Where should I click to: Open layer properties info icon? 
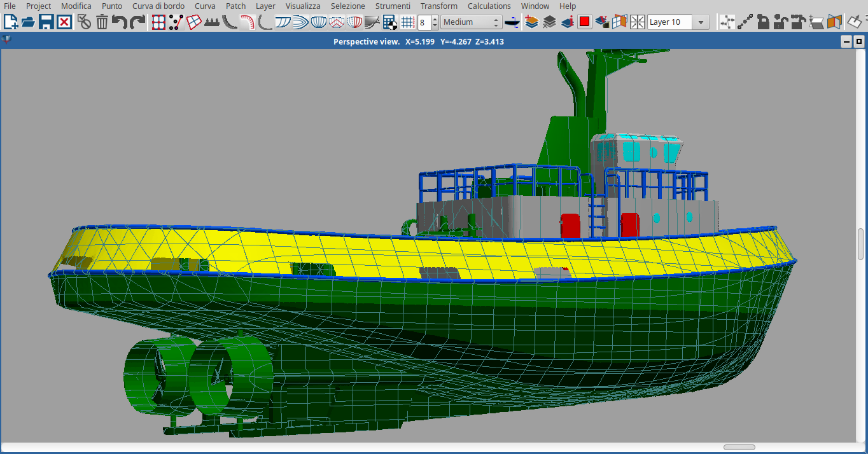coord(567,22)
